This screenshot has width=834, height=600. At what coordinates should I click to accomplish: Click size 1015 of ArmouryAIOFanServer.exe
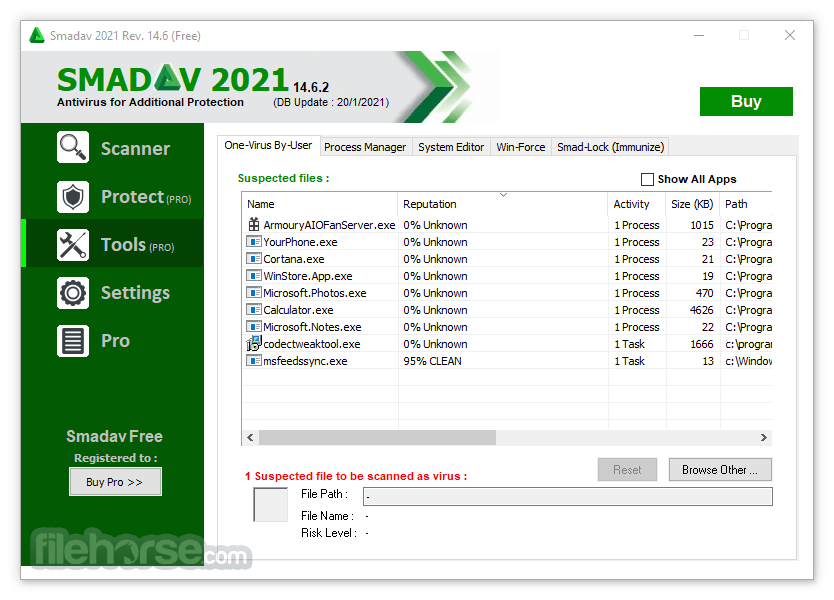coord(702,225)
